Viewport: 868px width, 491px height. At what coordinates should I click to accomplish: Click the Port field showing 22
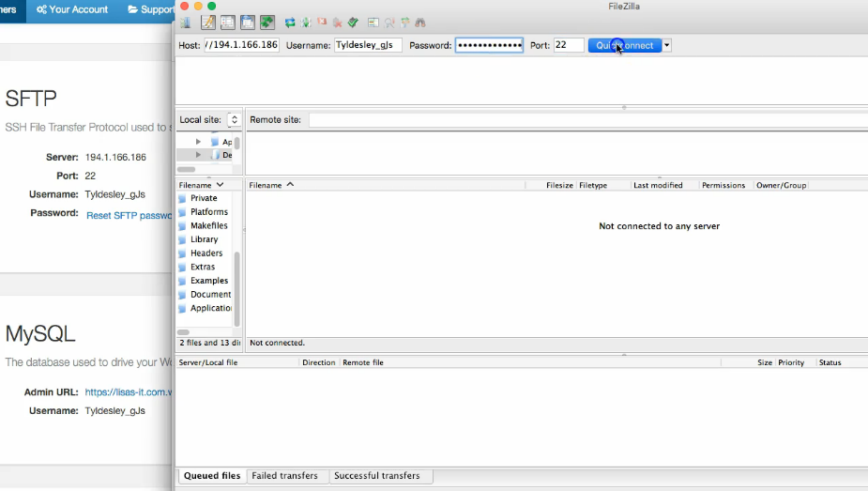pos(569,45)
